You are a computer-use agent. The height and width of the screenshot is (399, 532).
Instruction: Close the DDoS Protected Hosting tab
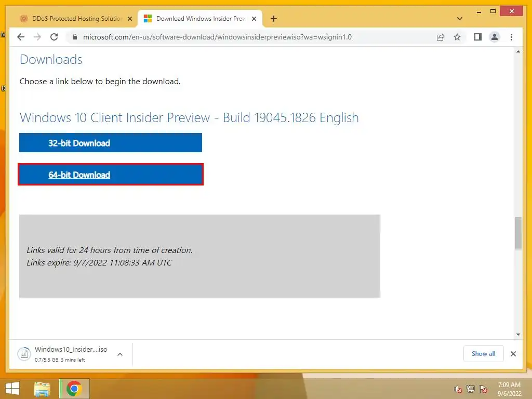pos(129,19)
